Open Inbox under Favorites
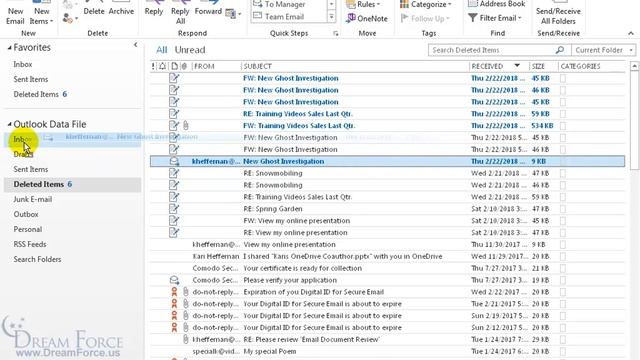Viewport: 640px width, 360px height. pos(22,64)
